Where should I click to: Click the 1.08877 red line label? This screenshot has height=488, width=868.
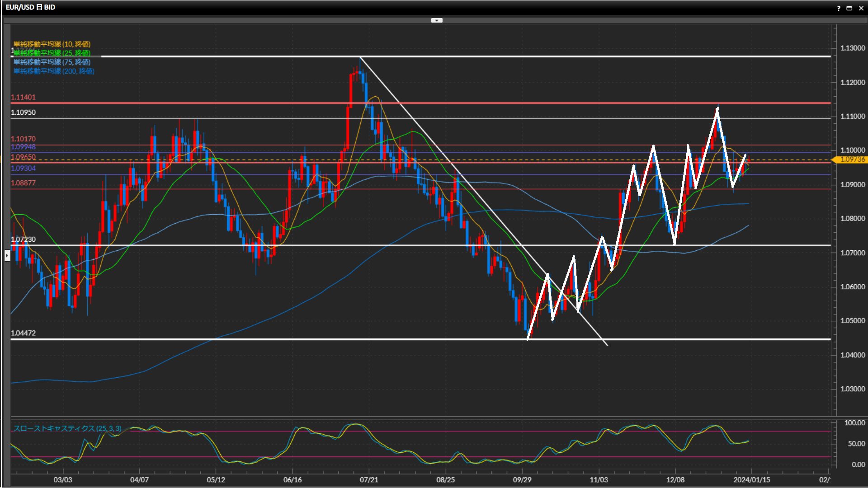coord(23,183)
